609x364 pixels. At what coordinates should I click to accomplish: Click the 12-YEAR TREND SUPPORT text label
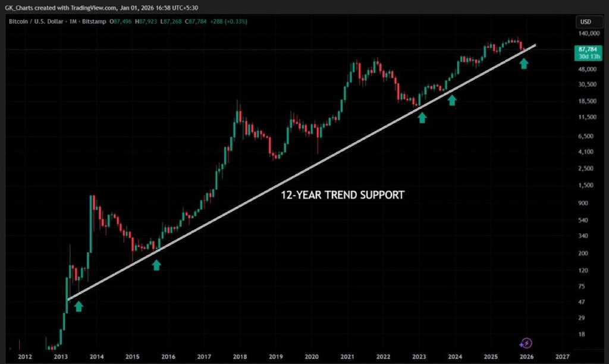pyautogui.click(x=341, y=194)
